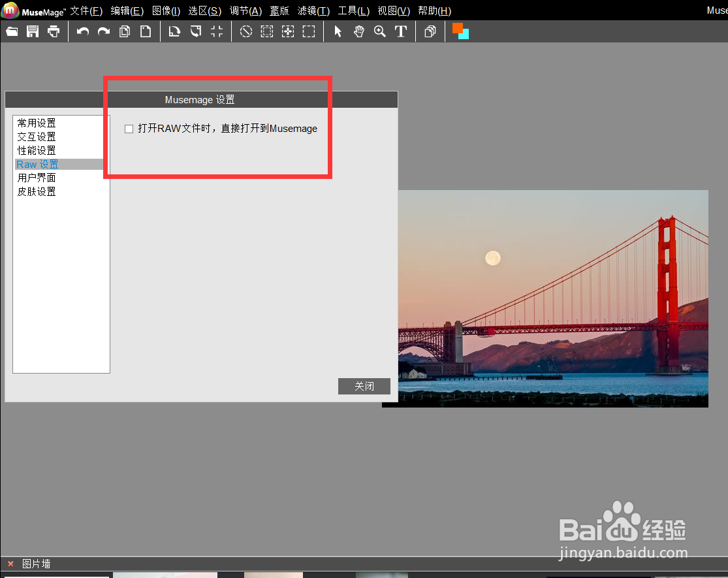The image size is (728, 578).
Task: Select 皮肤设置 in settings list
Action: pyautogui.click(x=37, y=192)
